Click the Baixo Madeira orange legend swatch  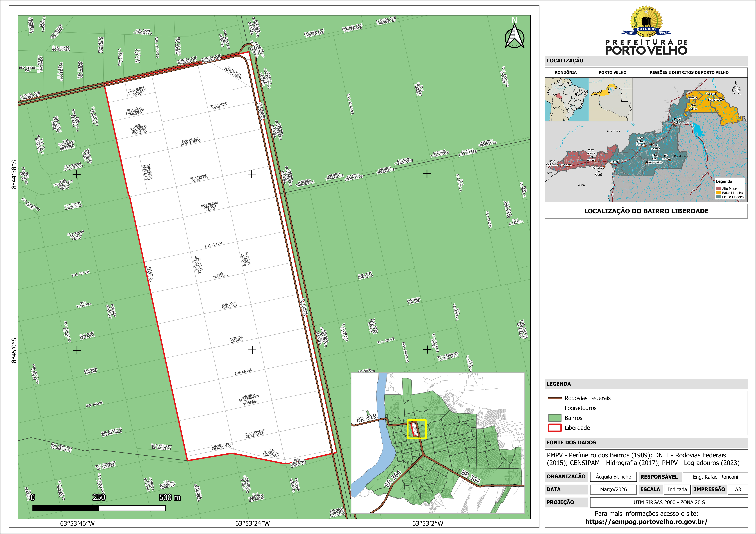click(x=719, y=193)
